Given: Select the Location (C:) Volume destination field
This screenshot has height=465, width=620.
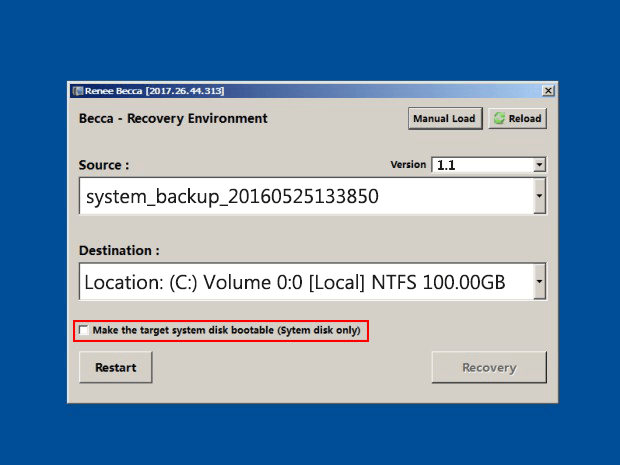Looking at the screenshot, I should click(x=306, y=282).
